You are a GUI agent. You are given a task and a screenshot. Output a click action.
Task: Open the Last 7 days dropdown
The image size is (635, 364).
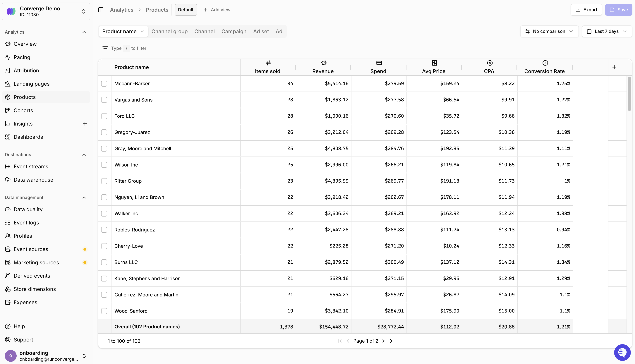(607, 32)
